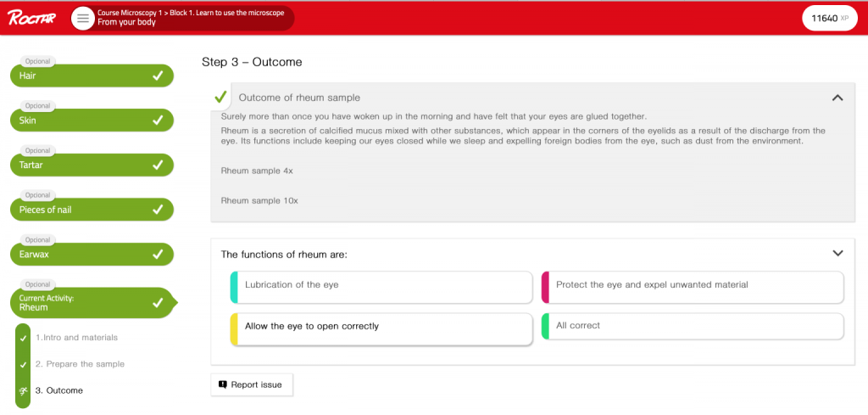Click the Report issue button
The height and width of the screenshot is (415, 868).
click(x=252, y=384)
